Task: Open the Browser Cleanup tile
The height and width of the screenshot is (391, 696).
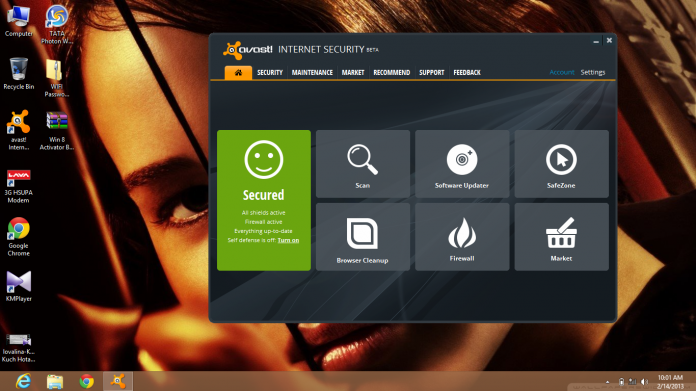Action: tap(363, 237)
